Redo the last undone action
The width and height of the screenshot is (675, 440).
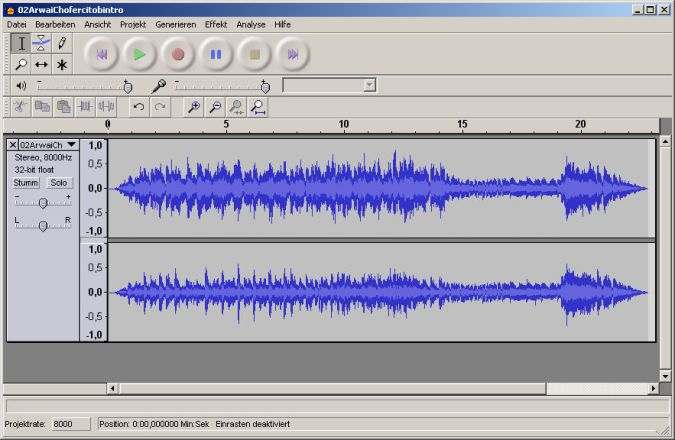160,107
